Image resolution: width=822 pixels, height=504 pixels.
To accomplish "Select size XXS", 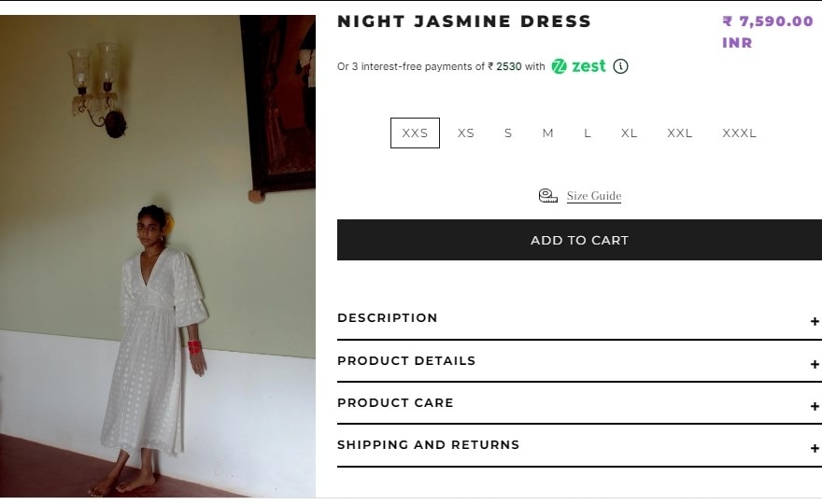I will [x=415, y=133].
